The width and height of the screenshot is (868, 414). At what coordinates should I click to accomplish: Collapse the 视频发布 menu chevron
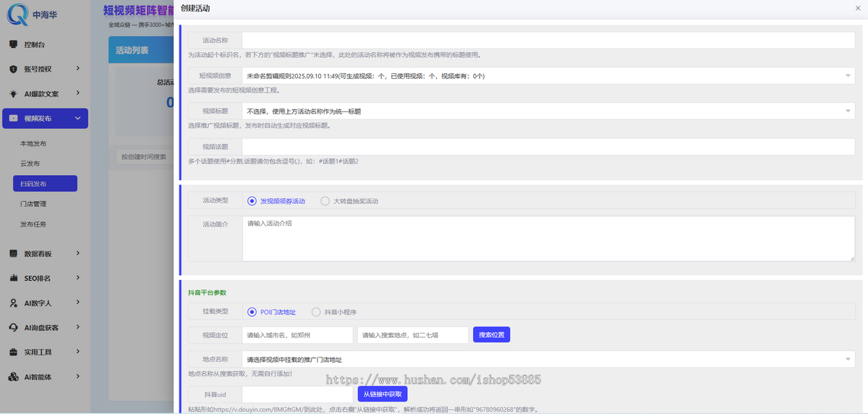78,119
